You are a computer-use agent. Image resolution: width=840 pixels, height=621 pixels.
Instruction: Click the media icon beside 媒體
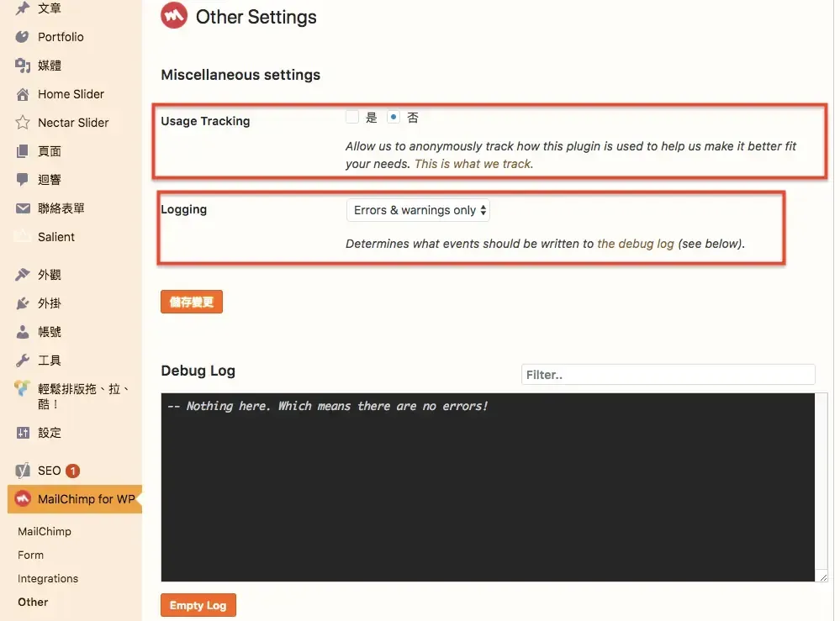(22, 66)
